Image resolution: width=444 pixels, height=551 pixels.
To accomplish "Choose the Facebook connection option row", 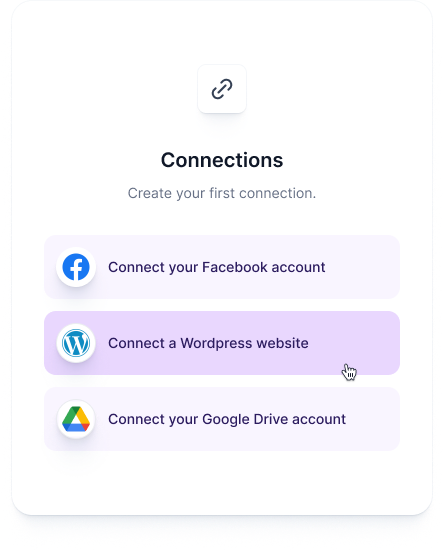I will 222,267.
